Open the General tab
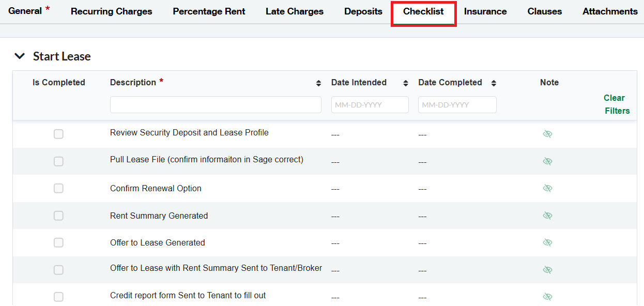Viewport: 644px width, 306px height. (x=25, y=11)
